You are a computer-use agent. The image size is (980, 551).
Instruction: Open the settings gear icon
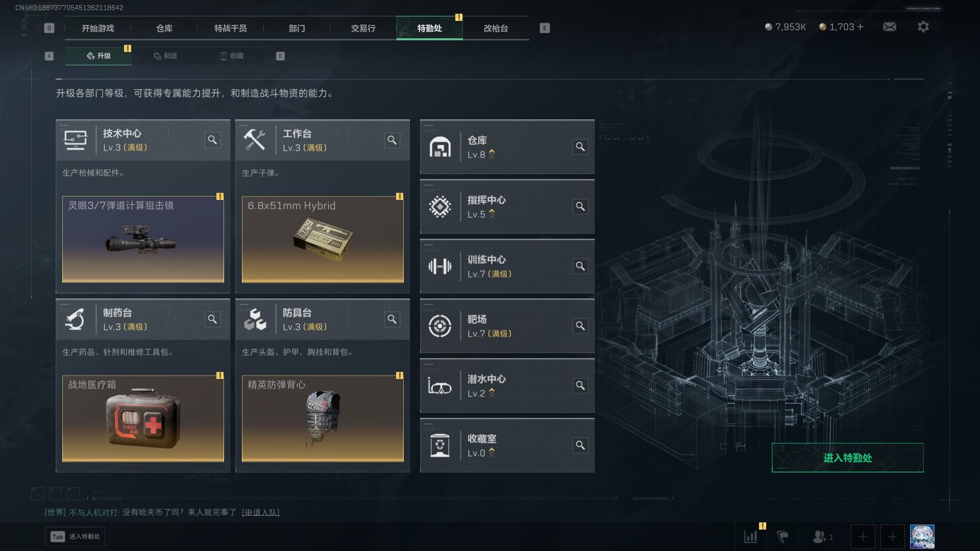pyautogui.click(x=923, y=27)
